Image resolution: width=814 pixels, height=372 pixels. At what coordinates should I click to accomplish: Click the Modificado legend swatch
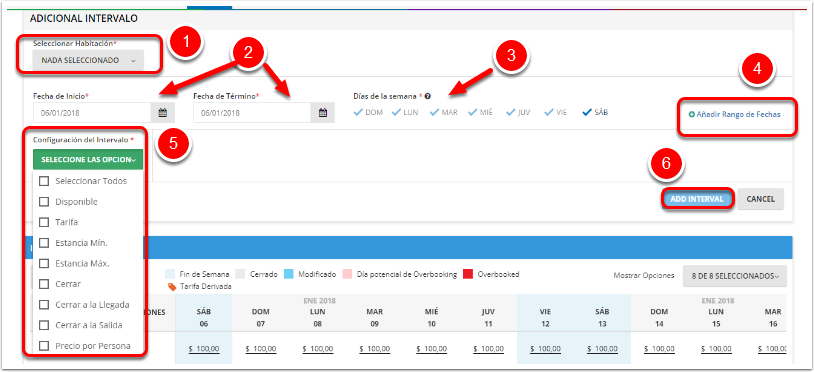click(290, 274)
